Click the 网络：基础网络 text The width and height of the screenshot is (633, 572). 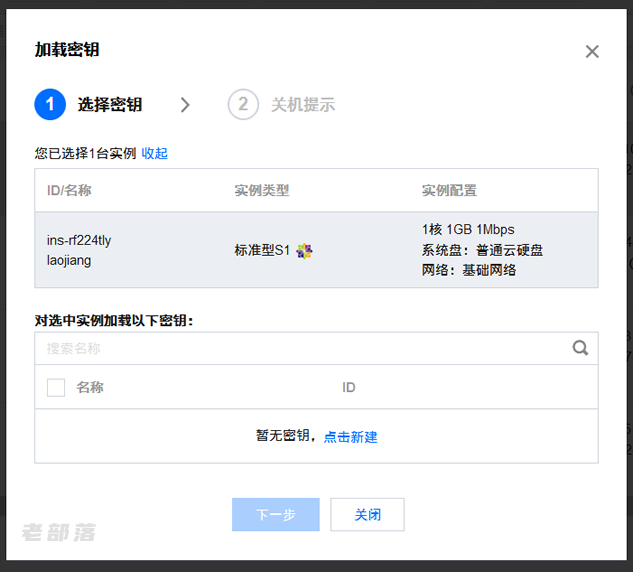pyautogui.click(x=469, y=270)
